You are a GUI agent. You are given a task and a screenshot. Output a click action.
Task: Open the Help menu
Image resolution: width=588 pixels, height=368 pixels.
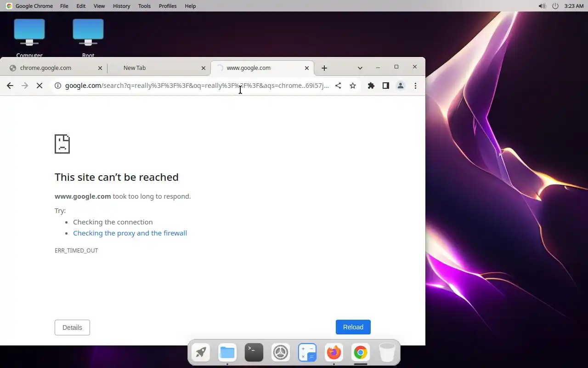[x=190, y=6]
